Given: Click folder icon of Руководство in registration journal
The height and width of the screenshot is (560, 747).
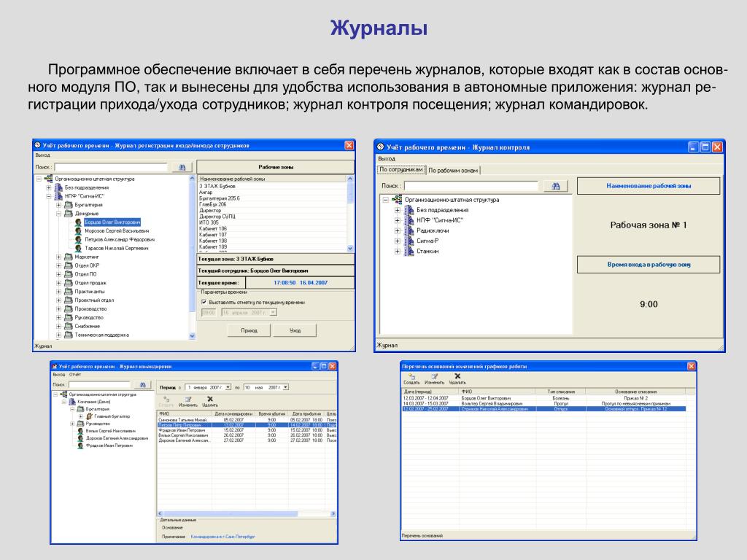Looking at the screenshot, I should [x=69, y=318].
